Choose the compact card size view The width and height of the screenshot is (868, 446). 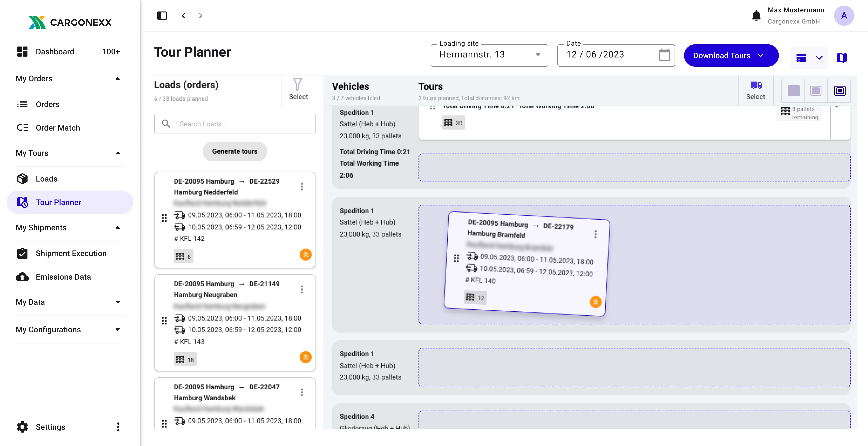click(794, 91)
